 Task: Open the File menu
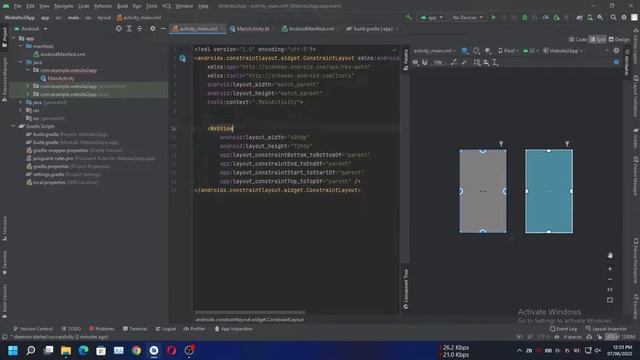point(17,6)
